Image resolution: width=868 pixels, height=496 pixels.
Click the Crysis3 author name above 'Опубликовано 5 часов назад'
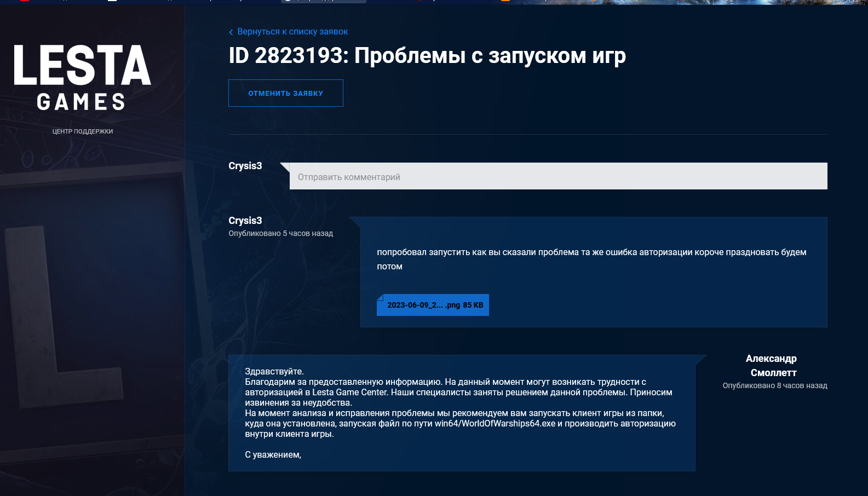(245, 221)
